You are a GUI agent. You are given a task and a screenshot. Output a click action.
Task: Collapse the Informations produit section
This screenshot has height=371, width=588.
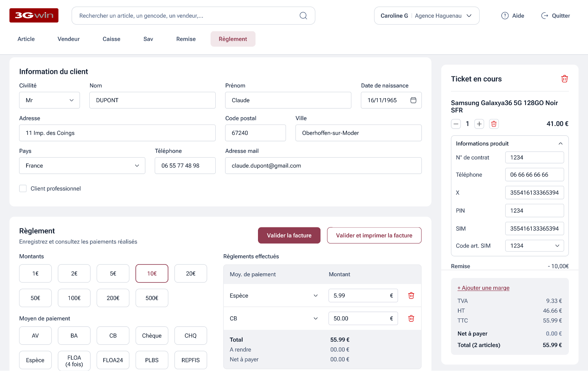pos(560,143)
